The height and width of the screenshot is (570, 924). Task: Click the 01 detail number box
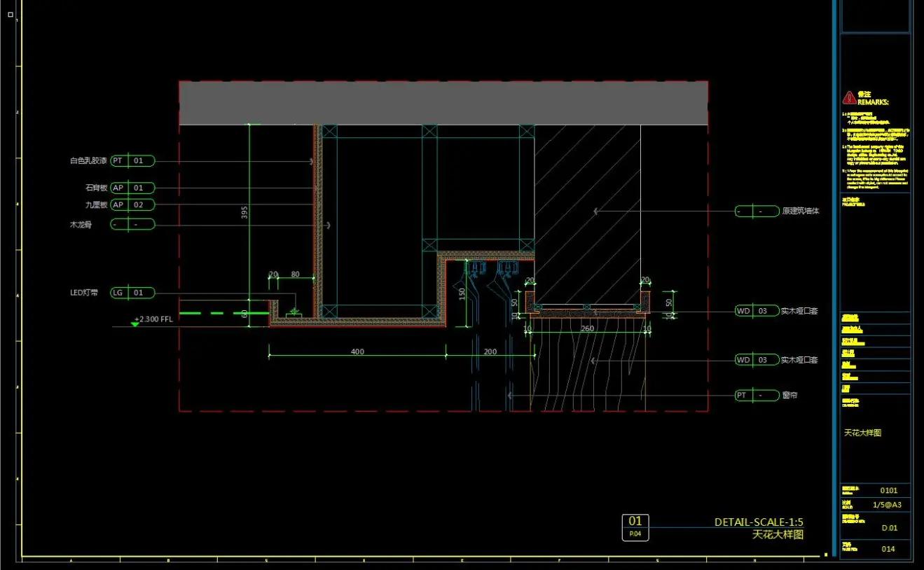[x=635, y=521]
